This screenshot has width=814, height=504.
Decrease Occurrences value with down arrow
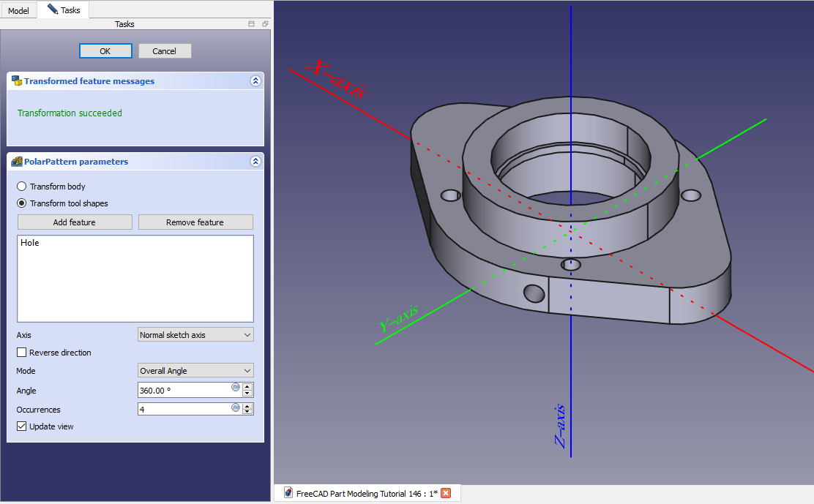tap(247, 413)
